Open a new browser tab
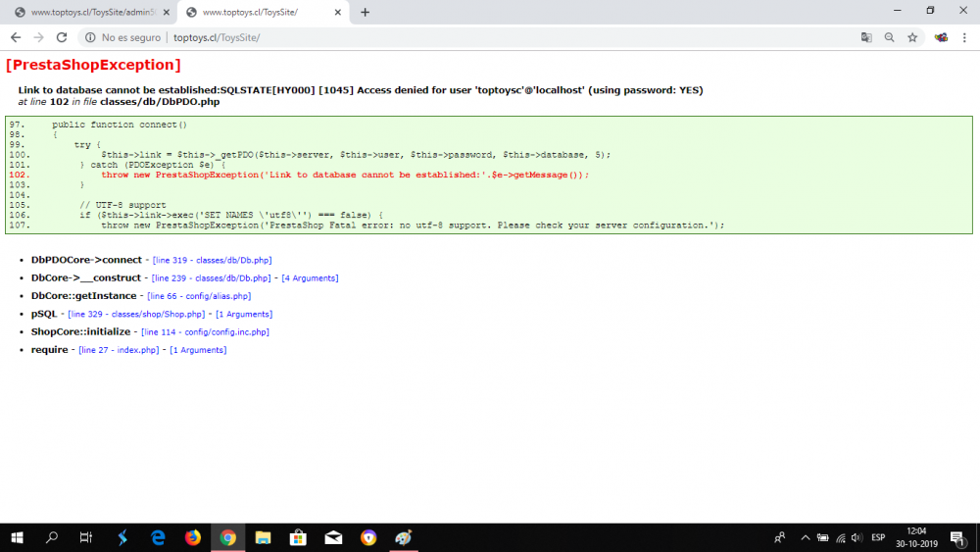The width and height of the screenshot is (980, 552). click(x=365, y=12)
